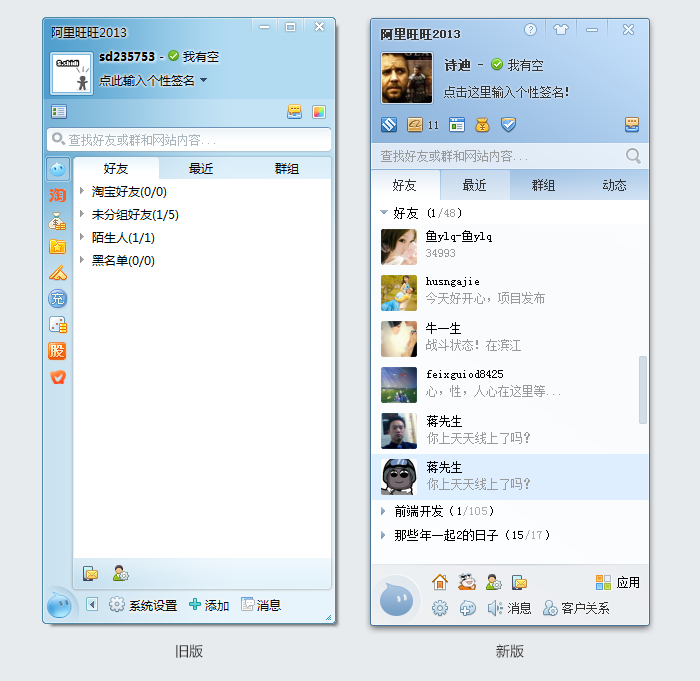
Task: Click the green status icon beside 诗迪
Action: [497, 65]
